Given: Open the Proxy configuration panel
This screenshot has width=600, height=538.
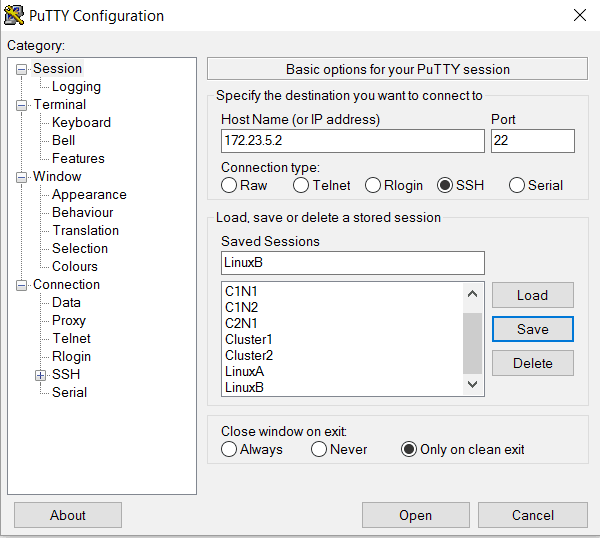Looking at the screenshot, I should (69, 321).
